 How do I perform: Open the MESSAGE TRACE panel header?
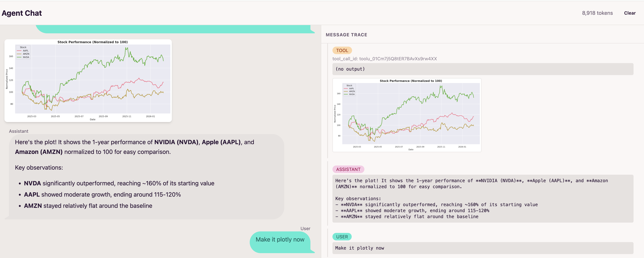(x=346, y=35)
